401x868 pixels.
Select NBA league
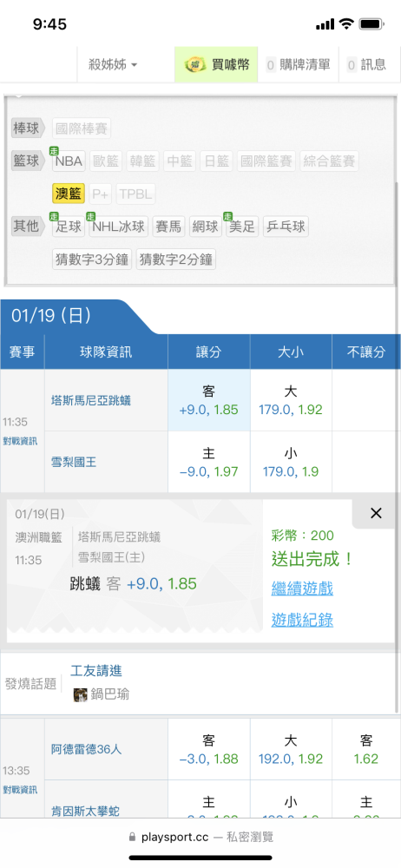[69, 161]
